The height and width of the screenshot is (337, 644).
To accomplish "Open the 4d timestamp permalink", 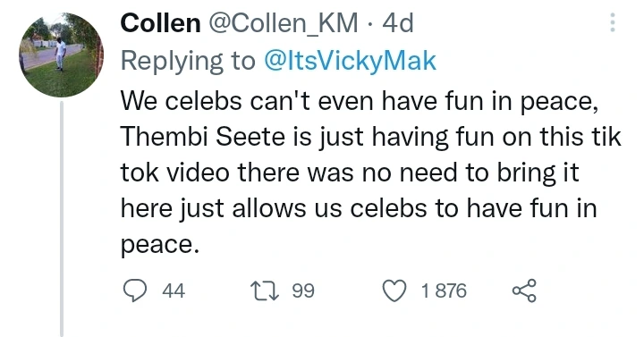I will 397,23.
